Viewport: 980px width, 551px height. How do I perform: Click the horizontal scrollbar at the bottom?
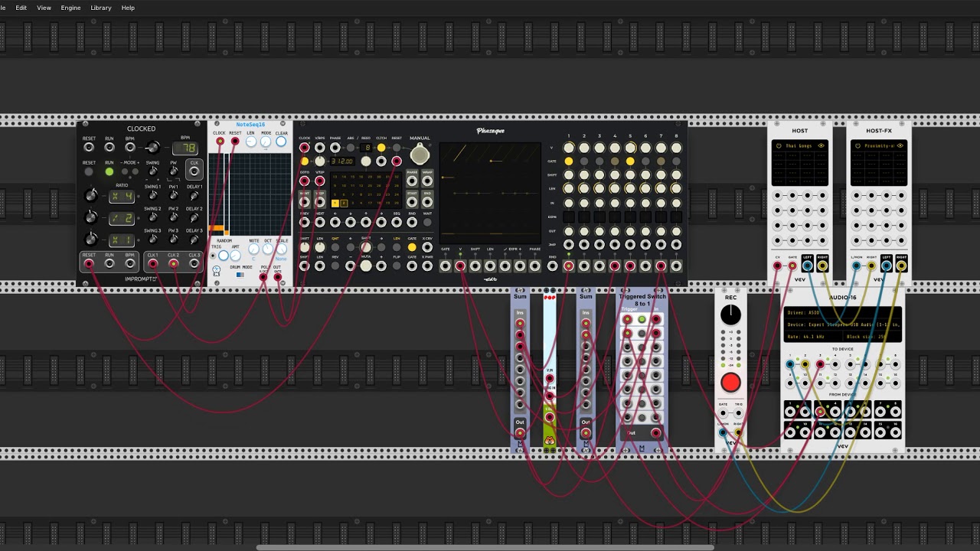click(x=485, y=547)
